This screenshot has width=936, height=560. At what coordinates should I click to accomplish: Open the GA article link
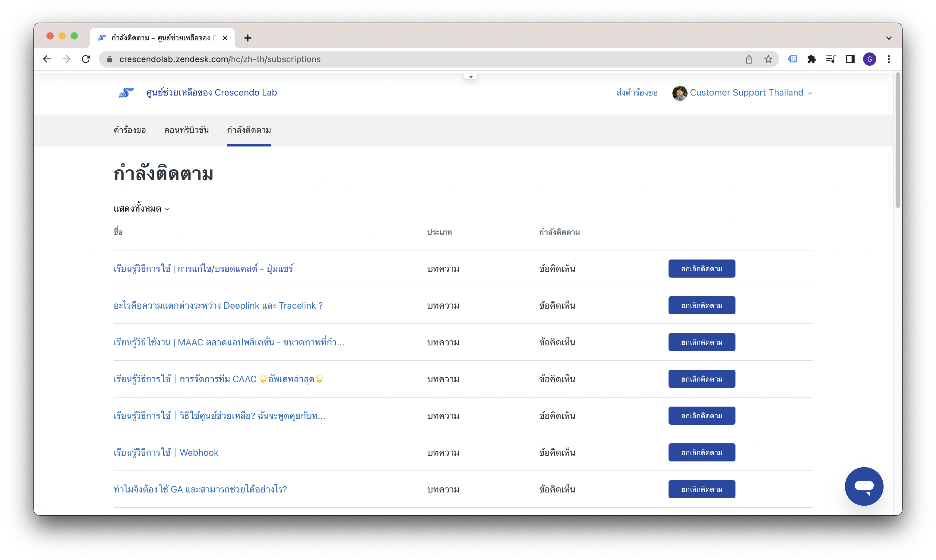pyautogui.click(x=201, y=489)
